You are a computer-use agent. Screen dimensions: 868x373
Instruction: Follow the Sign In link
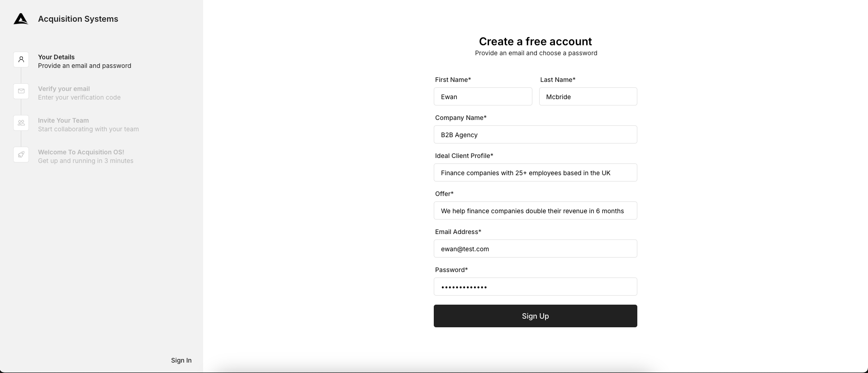[x=181, y=360]
